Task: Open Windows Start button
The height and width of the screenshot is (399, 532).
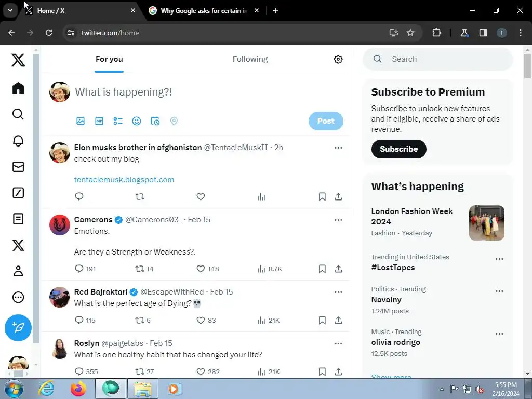Action: click(x=14, y=389)
